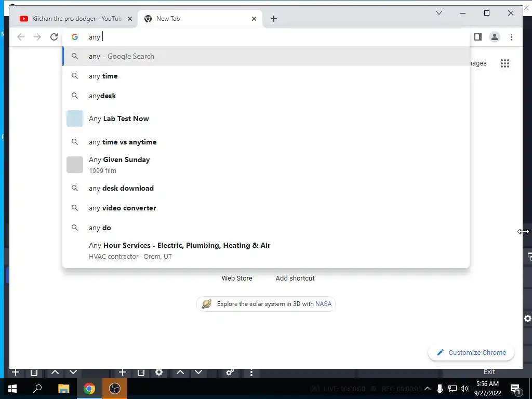Switch to the Kiichan the pro dodger YouTube tab
Image resolution: width=532 pixels, height=399 pixels.
click(73, 19)
